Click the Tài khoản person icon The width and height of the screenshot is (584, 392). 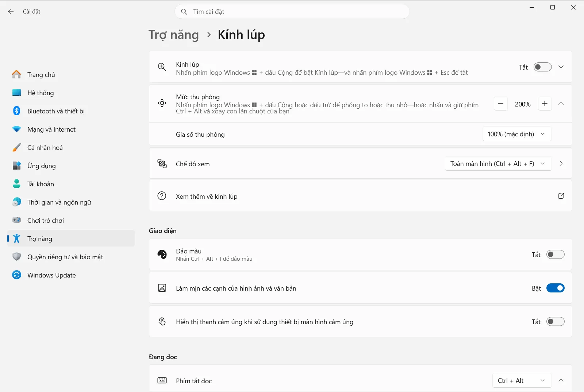16,184
